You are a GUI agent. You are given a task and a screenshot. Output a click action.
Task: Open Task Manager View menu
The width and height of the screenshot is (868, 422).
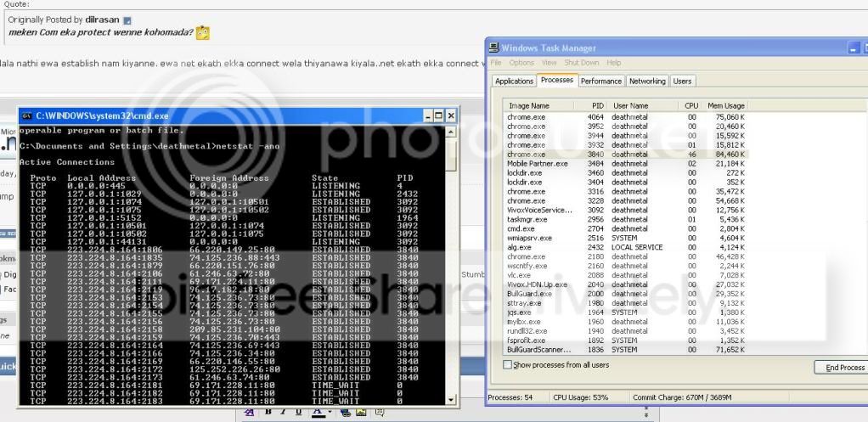coord(550,63)
